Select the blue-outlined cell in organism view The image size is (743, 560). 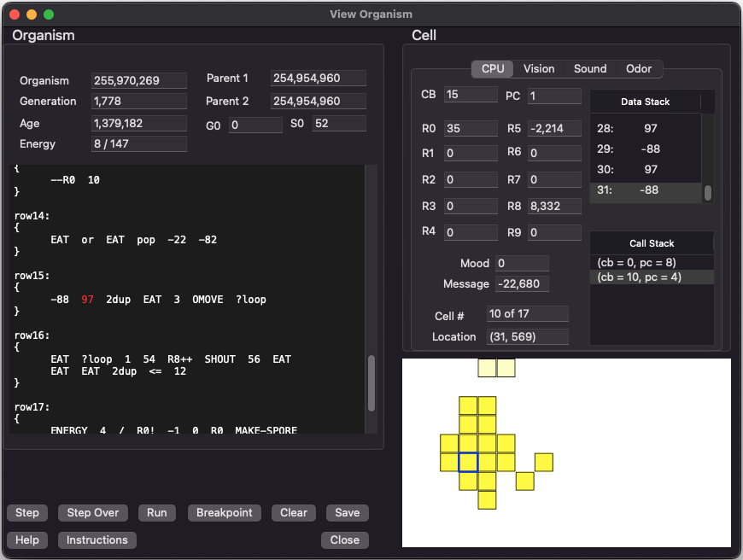[468, 463]
